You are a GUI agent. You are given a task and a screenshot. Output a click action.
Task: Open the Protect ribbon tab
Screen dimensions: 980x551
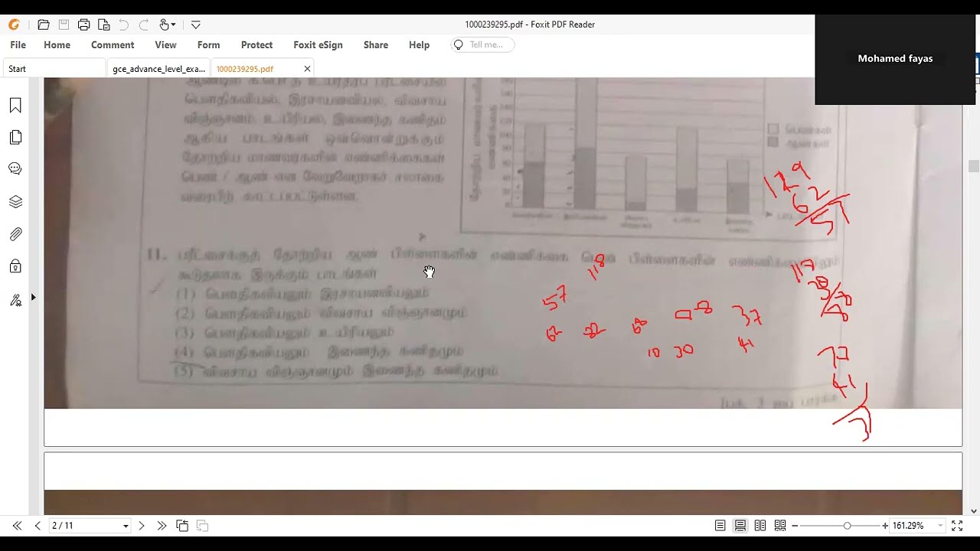[256, 45]
